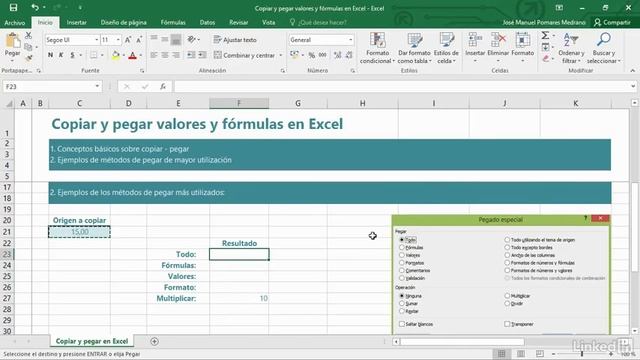Click the Combinar y centrar button
This screenshot has height=360, width=640.
tap(244, 55)
